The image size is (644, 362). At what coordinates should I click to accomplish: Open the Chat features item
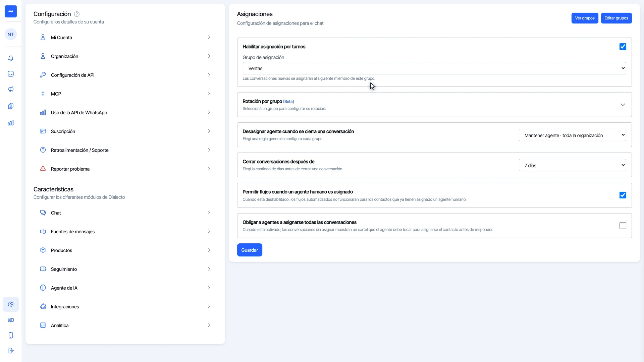tap(125, 213)
